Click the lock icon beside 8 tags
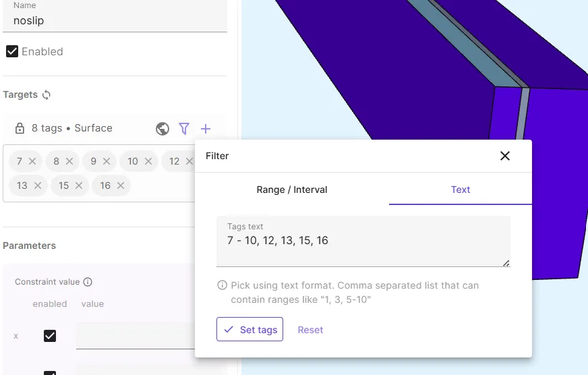The image size is (588, 375). [20, 128]
